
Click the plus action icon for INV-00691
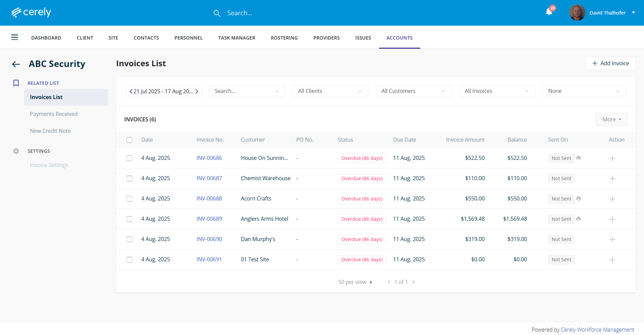pyautogui.click(x=612, y=260)
